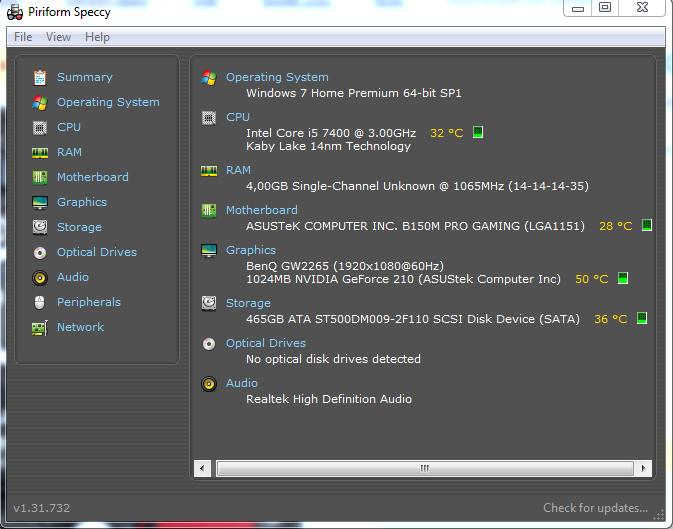This screenshot has width=673, height=529.
Task: Open the Help menu
Action: point(97,37)
